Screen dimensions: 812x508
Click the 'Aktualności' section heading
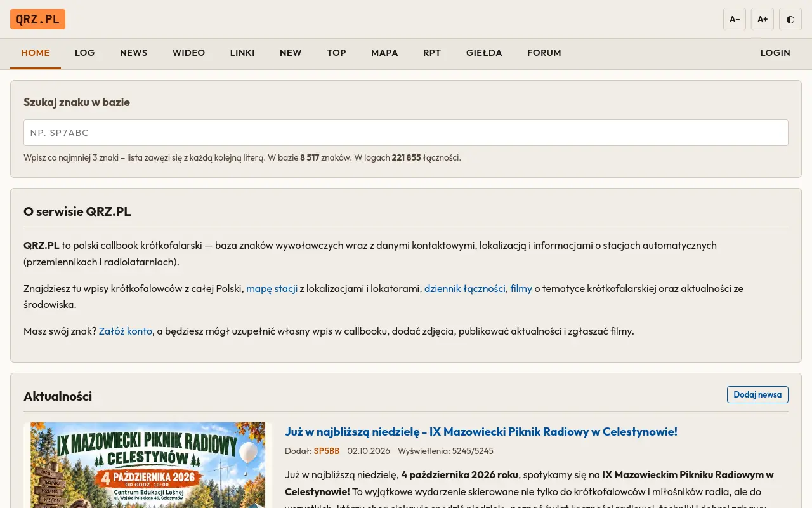tap(58, 396)
